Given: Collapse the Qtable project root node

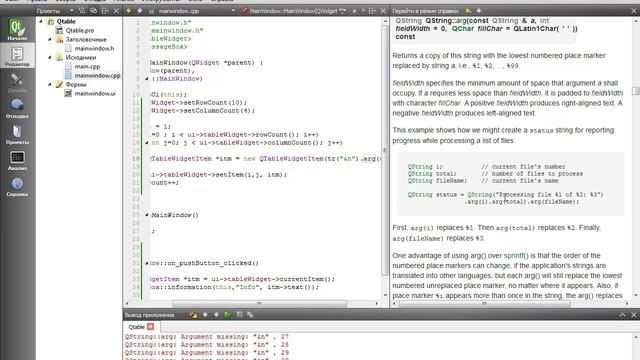Looking at the screenshot, I should pos(41,21).
